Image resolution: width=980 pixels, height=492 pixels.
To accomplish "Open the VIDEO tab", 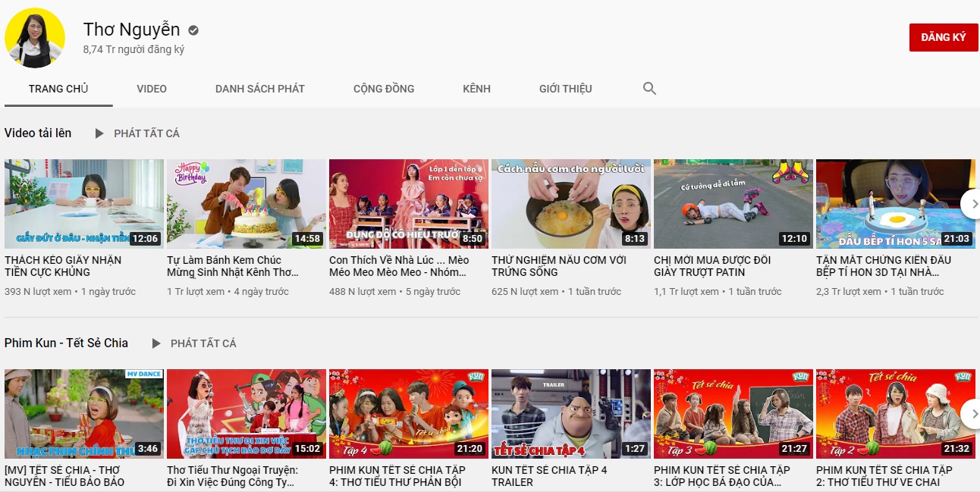I will (x=152, y=89).
